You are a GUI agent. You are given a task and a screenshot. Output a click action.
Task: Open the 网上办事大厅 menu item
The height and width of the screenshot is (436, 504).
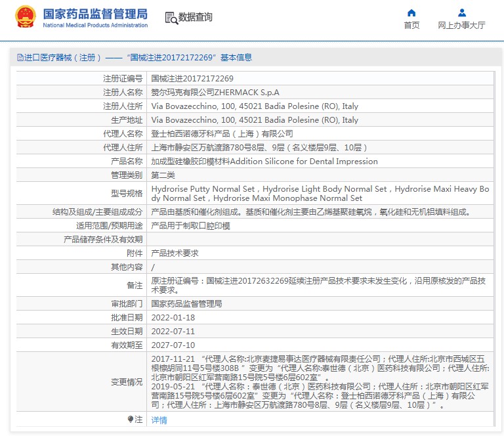tap(461, 26)
